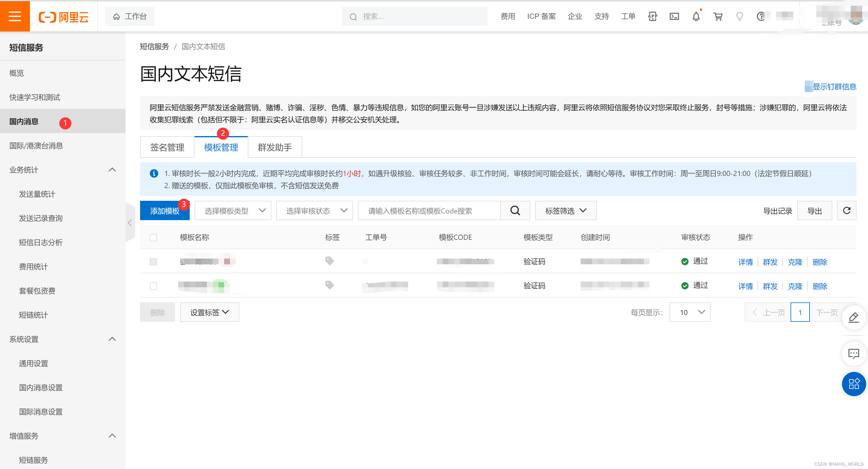Open 工单 in the top menu
Screen dimensions: 868x469
tap(628, 16)
